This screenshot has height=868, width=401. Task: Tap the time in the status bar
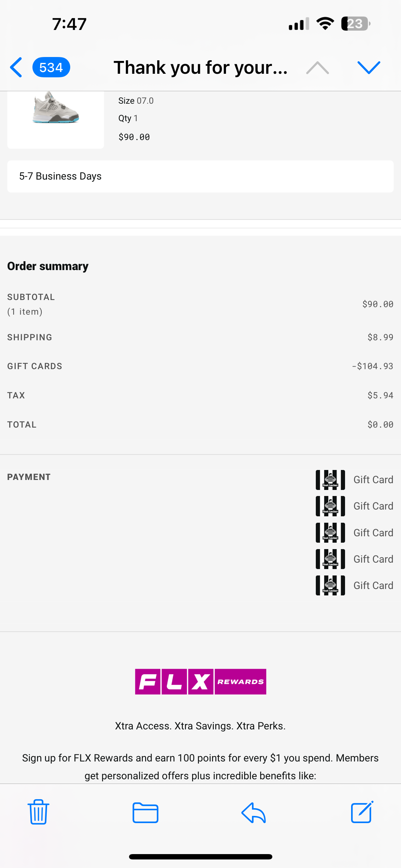coord(70,24)
